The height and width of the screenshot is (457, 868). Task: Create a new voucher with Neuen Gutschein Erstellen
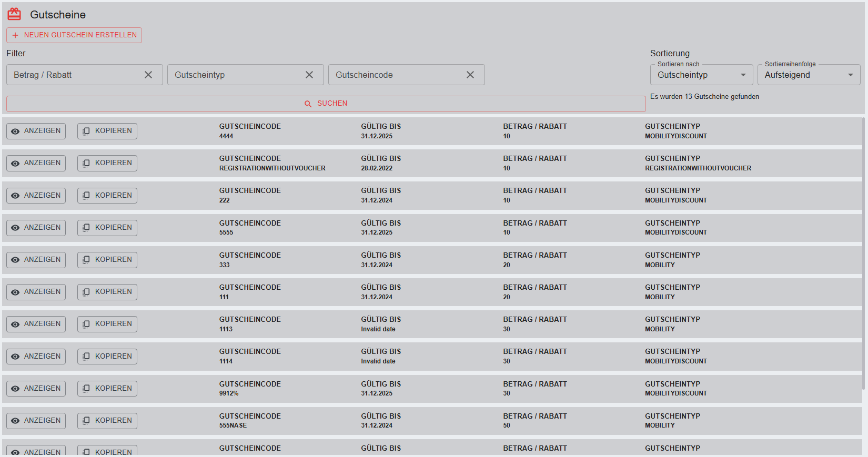pyautogui.click(x=74, y=35)
